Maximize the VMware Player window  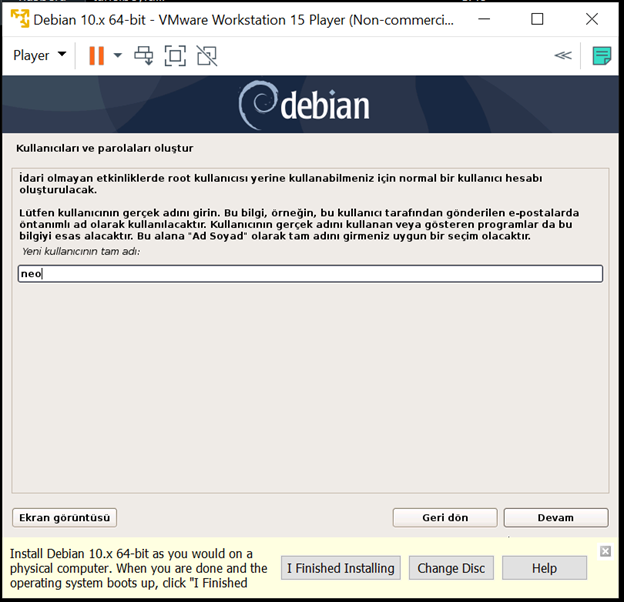point(537,19)
